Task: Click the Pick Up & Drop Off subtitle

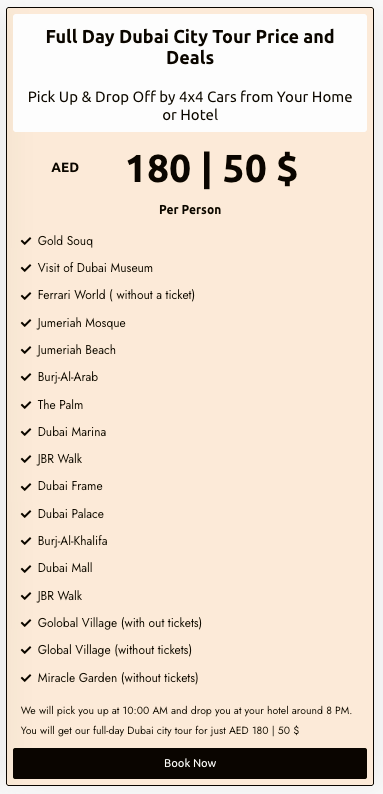Action: [x=190, y=105]
